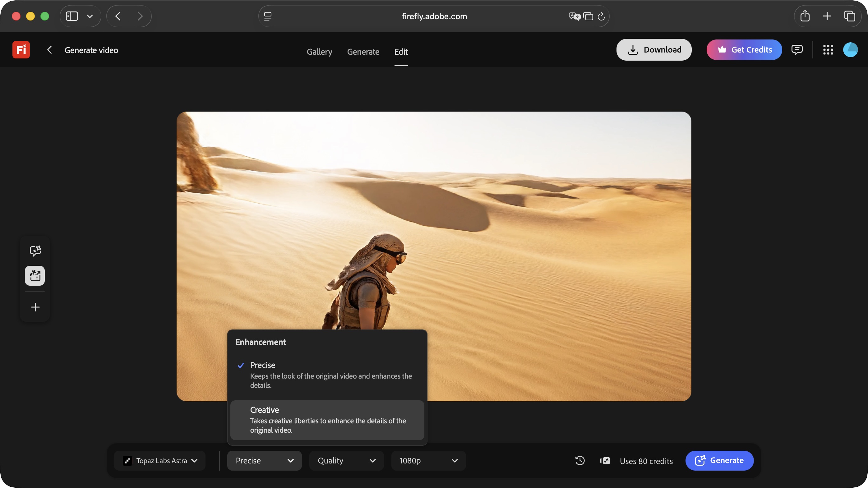
Task: Click the plus icon in left sidebar
Action: coord(35,307)
